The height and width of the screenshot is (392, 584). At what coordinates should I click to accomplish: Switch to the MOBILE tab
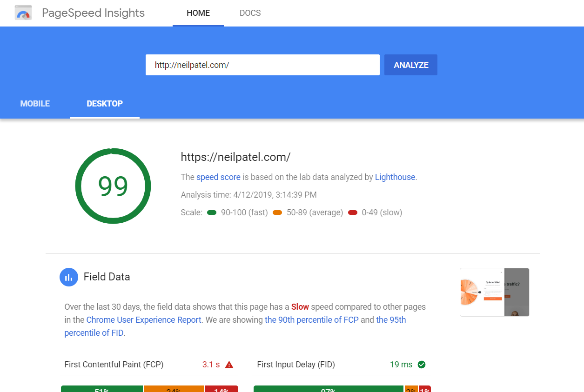point(35,104)
